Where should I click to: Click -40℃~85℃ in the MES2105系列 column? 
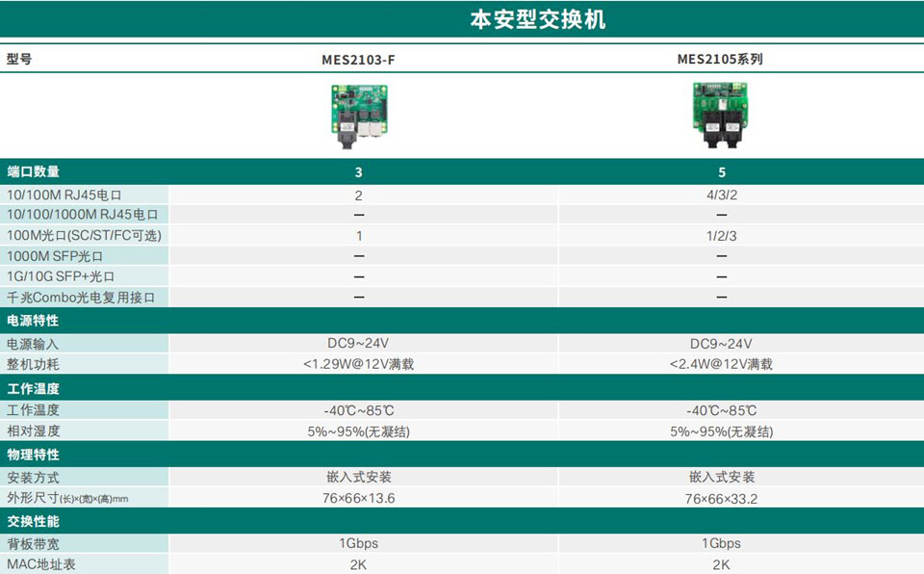(x=721, y=410)
